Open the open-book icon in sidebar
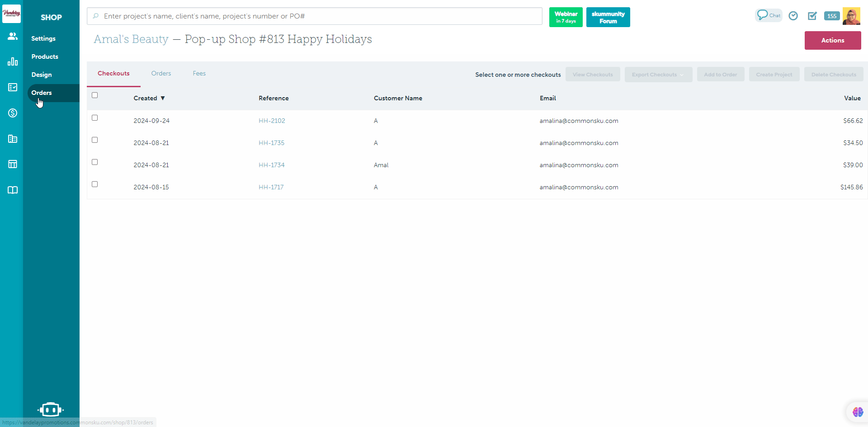868x427 pixels. (13, 190)
